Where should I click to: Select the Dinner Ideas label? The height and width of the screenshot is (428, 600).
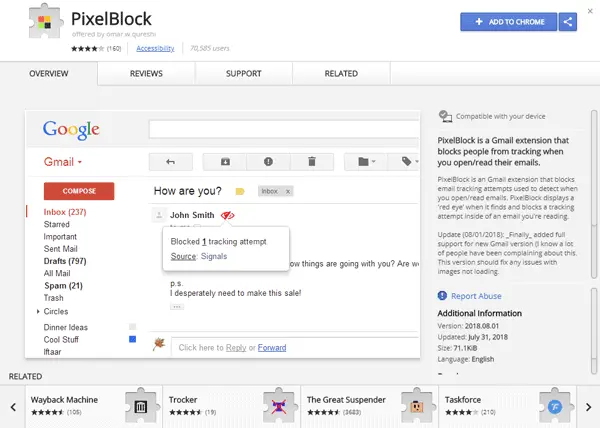65,327
